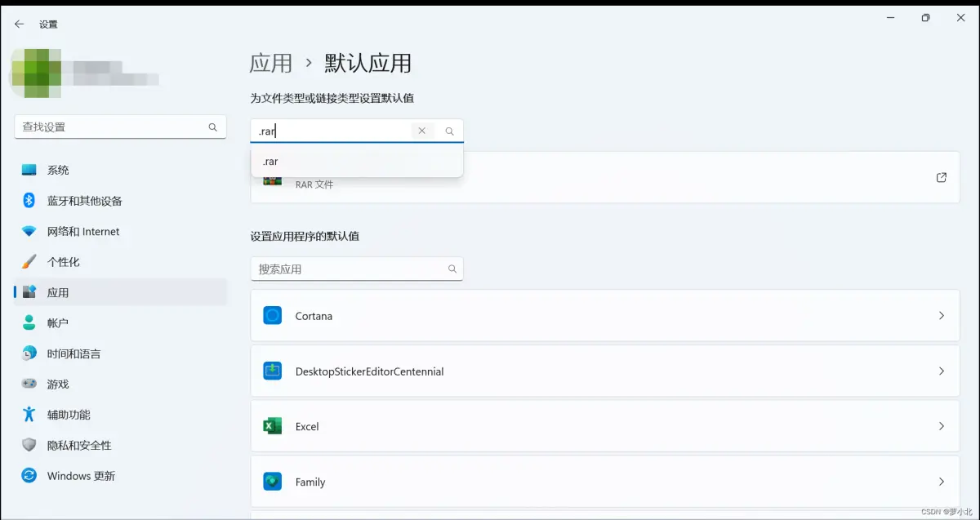Clear the .rar search with X
This screenshot has height=520, width=980.
tap(421, 131)
